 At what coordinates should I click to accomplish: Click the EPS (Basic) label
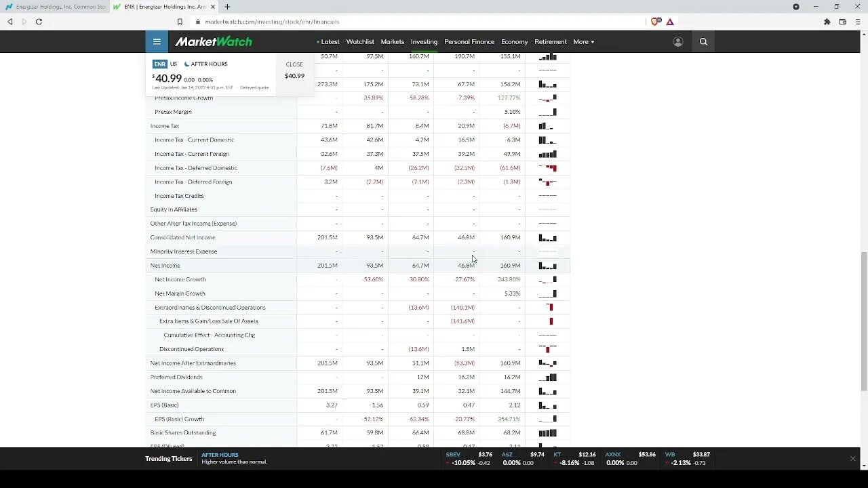click(165, 405)
